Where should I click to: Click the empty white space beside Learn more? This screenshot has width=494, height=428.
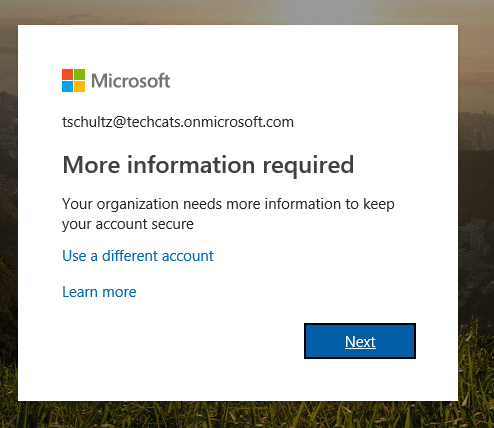(x=267, y=292)
